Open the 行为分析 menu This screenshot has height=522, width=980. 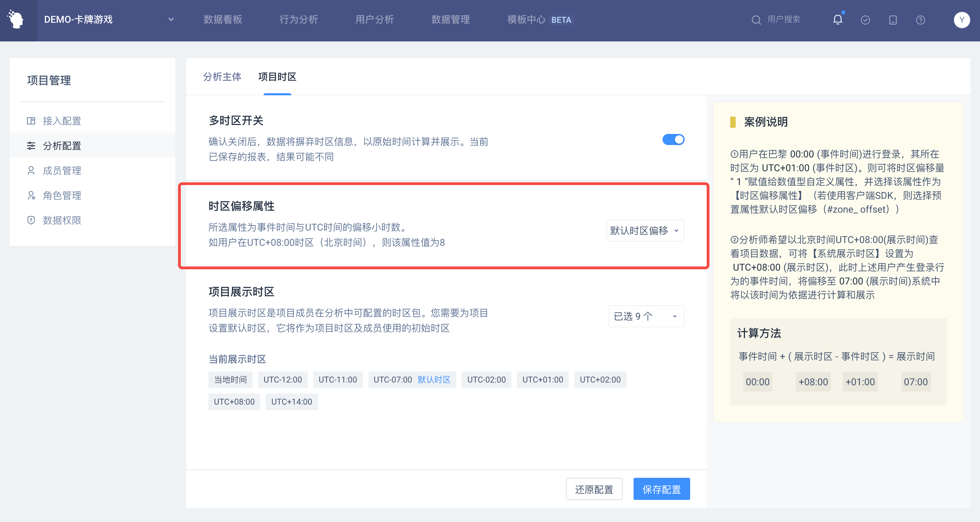pyautogui.click(x=298, y=19)
